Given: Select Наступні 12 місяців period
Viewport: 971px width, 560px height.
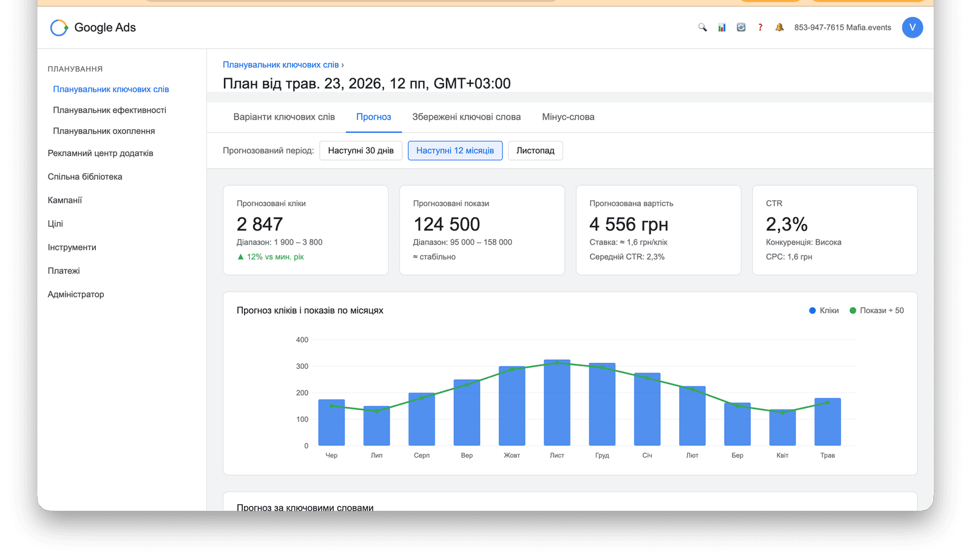Looking at the screenshot, I should coord(455,150).
